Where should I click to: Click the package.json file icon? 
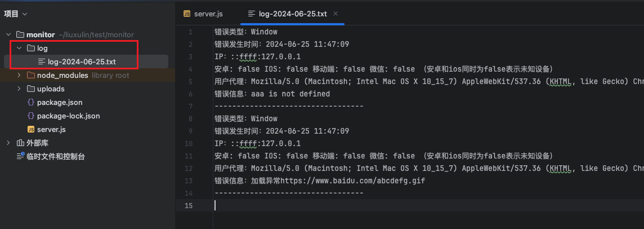click(x=31, y=103)
